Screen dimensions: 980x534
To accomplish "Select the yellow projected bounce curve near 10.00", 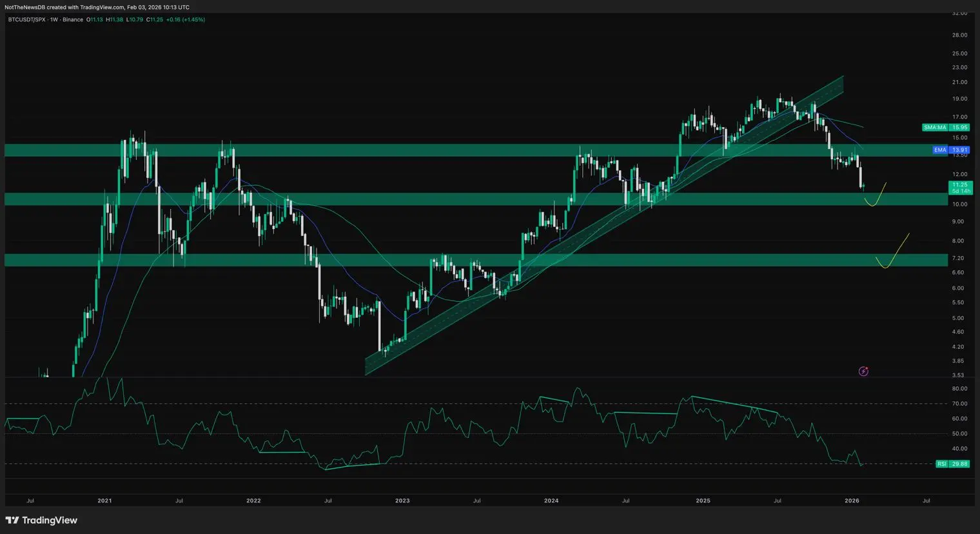I will click(875, 195).
